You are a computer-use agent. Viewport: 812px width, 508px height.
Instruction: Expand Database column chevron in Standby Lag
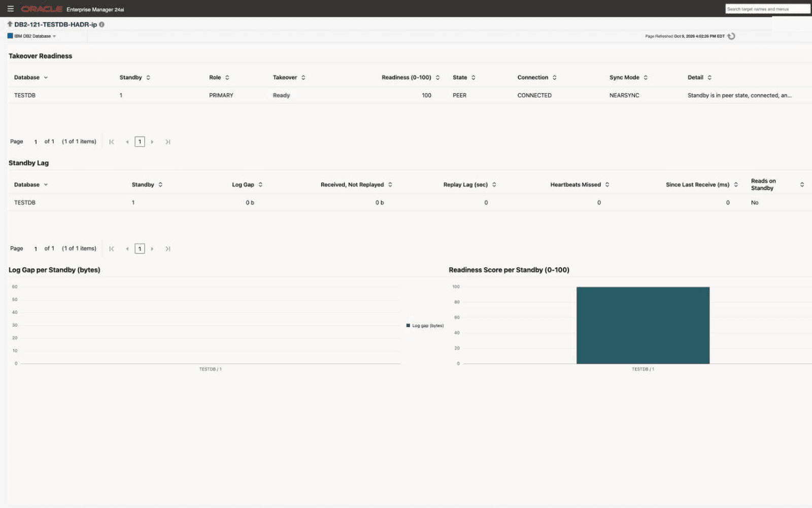pyautogui.click(x=46, y=185)
